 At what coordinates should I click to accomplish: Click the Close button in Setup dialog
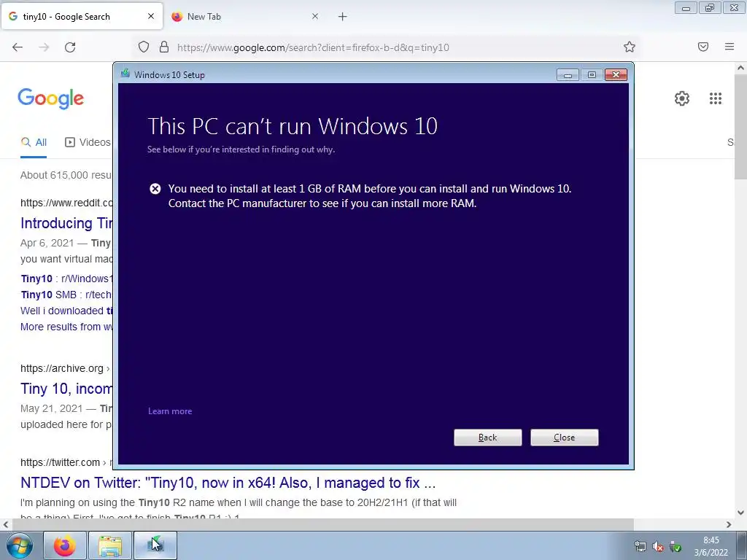(x=564, y=437)
